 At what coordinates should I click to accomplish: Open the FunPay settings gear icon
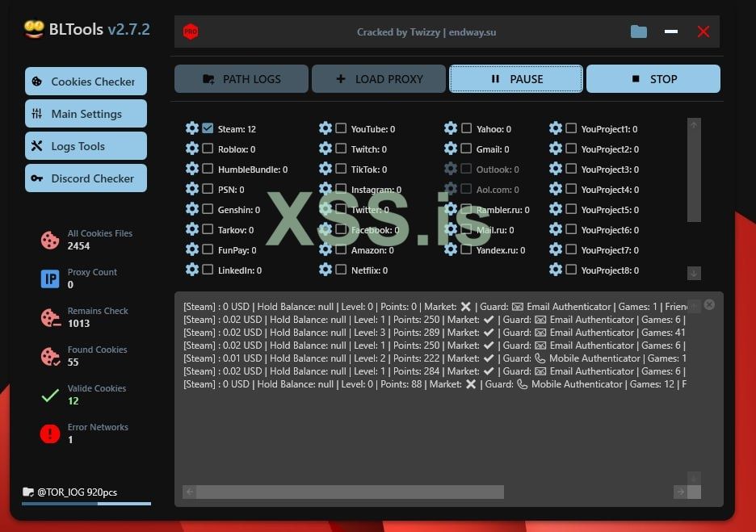click(192, 249)
